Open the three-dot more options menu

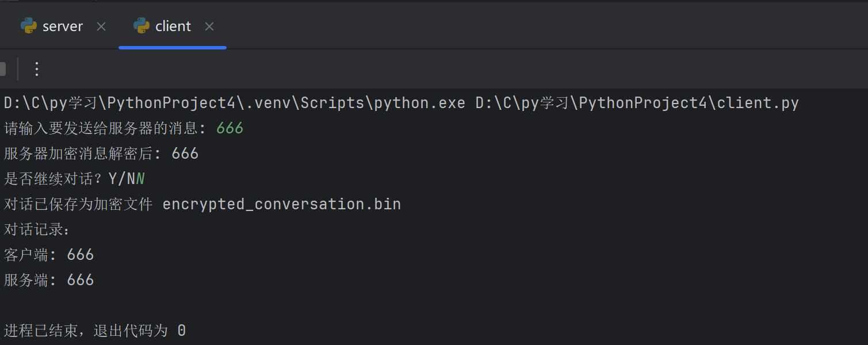(37, 70)
